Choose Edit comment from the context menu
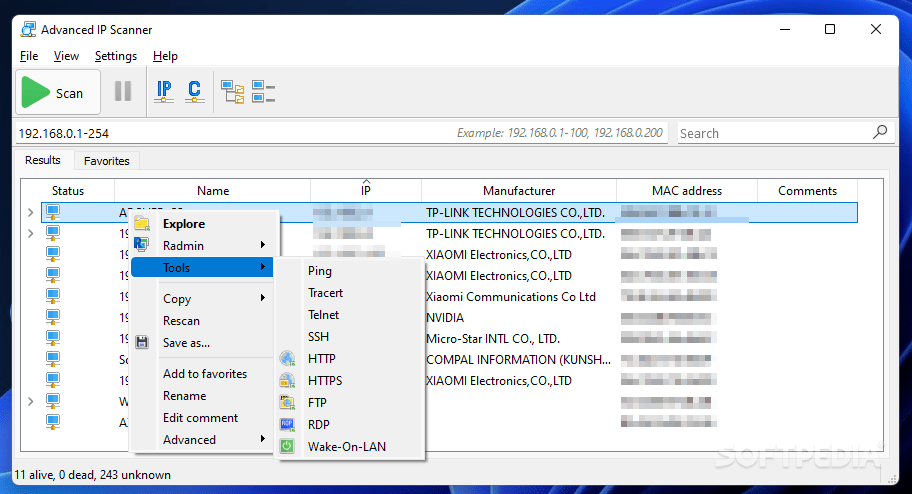912x494 pixels. (202, 417)
